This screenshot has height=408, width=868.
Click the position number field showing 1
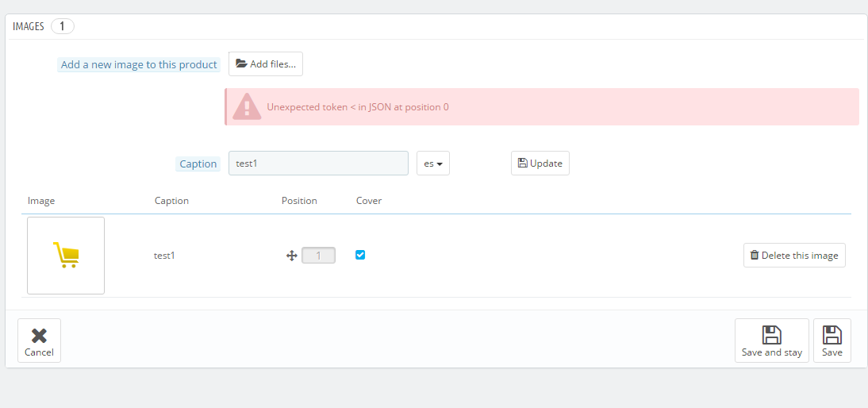point(318,256)
